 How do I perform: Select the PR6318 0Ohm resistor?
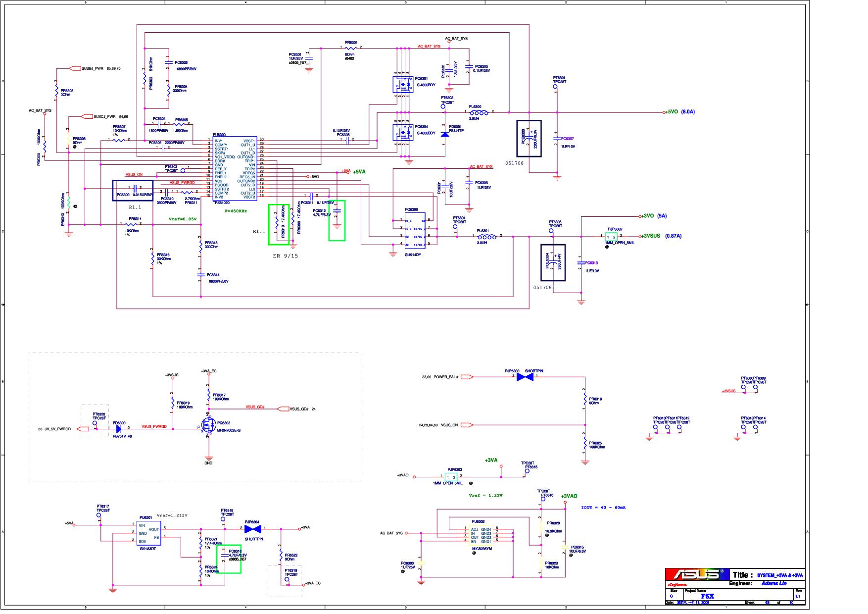585,399
